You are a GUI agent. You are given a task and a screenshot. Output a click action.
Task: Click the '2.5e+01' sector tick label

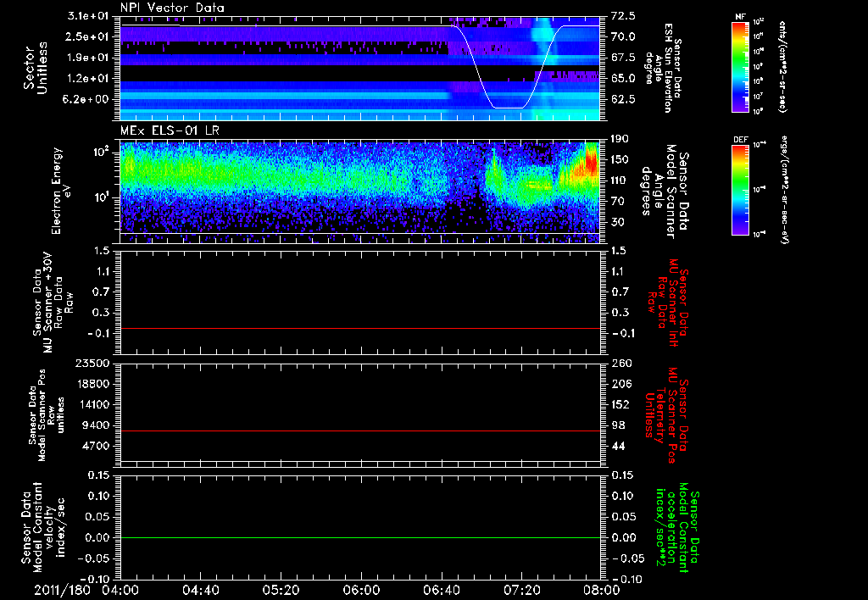coord(88,36)
